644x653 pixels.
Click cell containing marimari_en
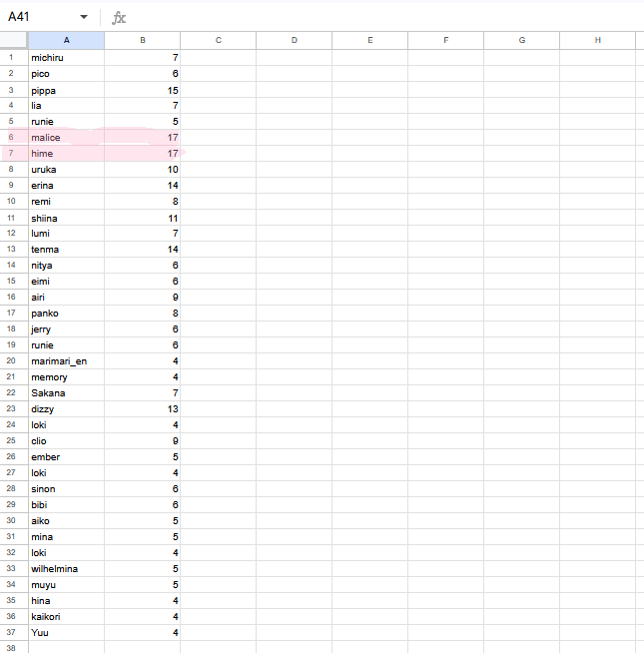tap(66, 361)
